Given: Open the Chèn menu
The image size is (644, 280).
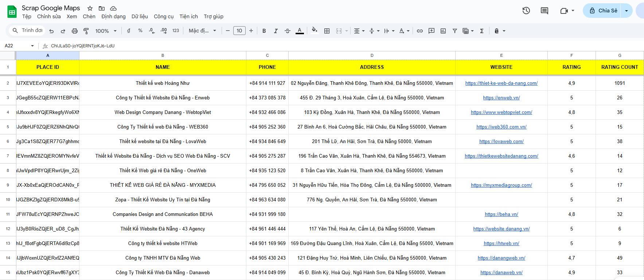Looking at the screenshot, I should [x=89, y=16].
